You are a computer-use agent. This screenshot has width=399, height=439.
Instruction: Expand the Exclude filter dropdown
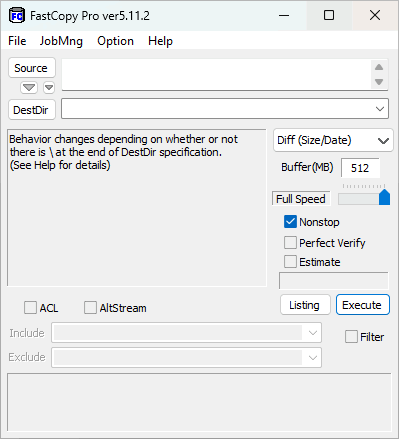pos(313,358)
